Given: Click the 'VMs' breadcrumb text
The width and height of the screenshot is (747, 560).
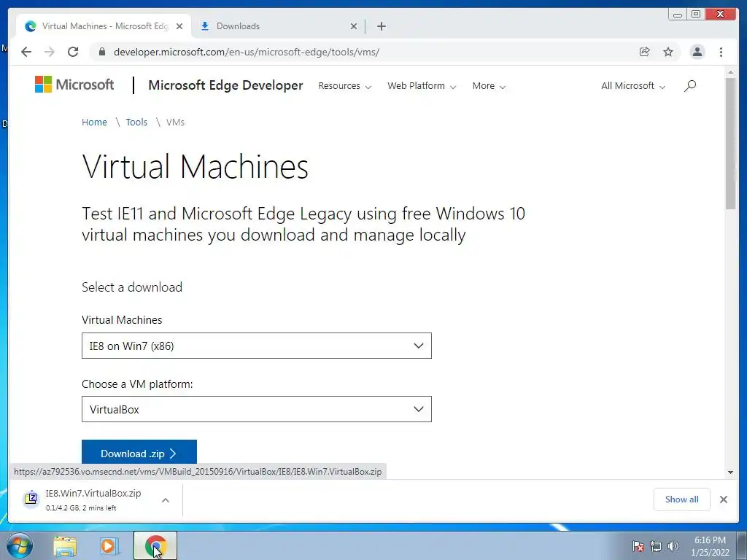Looking at the screenshot, I should [x=175, y=122].
